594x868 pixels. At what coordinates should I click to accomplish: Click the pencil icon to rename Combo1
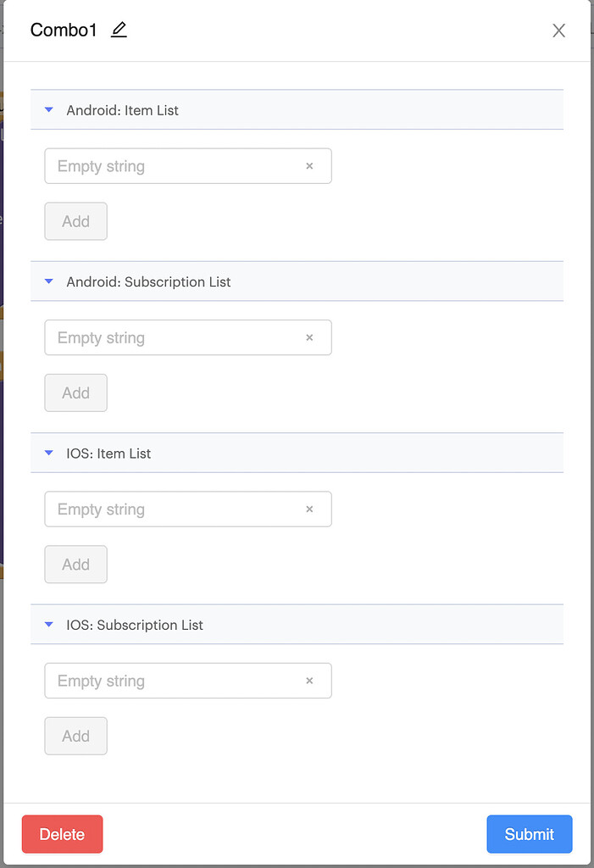tap(119, 30)
